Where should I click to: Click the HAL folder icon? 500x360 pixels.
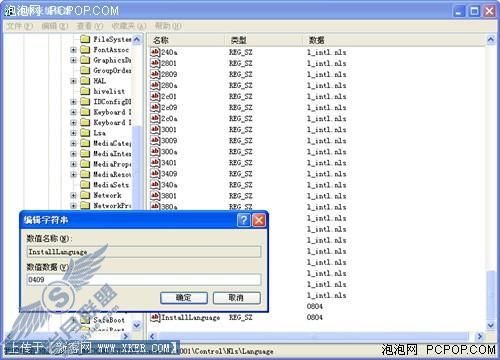[x=85, y=81]
